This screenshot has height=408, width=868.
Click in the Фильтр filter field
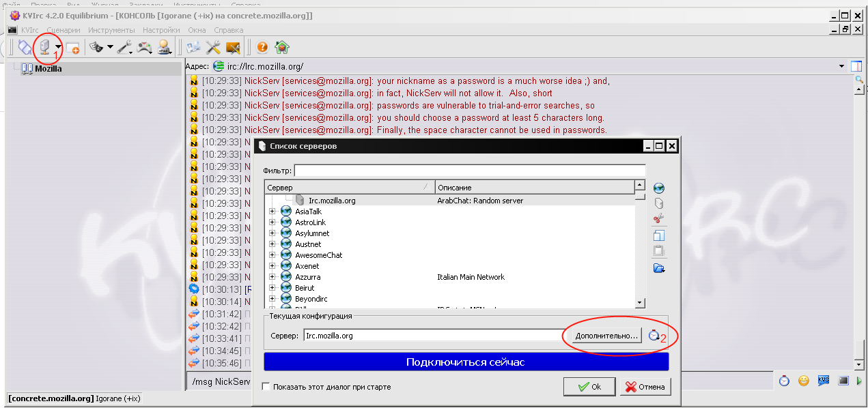[470, 171]
